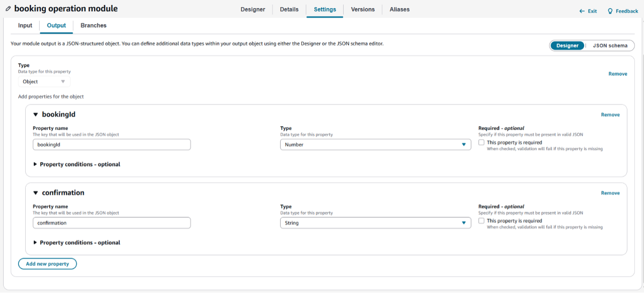Click the pencil edit icon beside module name
The width and height of the screenshot is (644, 294).
[x=8, y=9]
